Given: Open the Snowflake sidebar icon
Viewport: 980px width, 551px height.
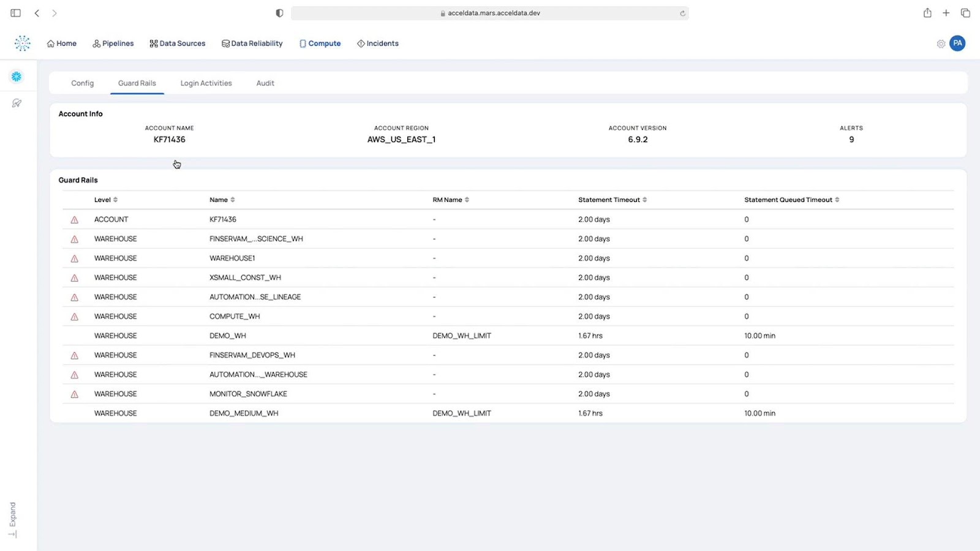Looking at the screenshot, I should click(17, 77).
